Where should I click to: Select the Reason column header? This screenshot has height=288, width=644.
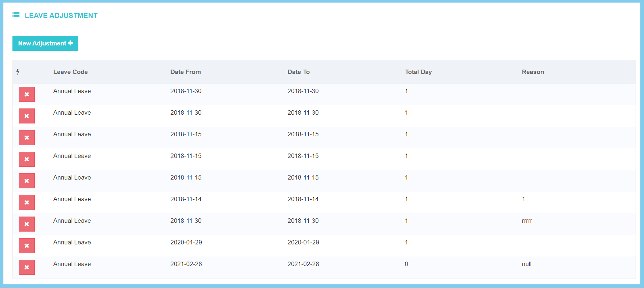pyautogui.click(x=533, y=72)
